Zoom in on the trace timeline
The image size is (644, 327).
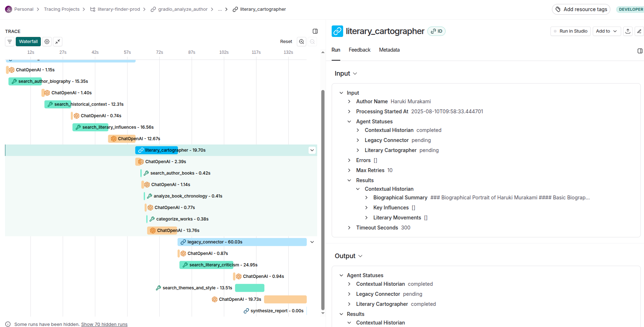[x=301, y=42]
